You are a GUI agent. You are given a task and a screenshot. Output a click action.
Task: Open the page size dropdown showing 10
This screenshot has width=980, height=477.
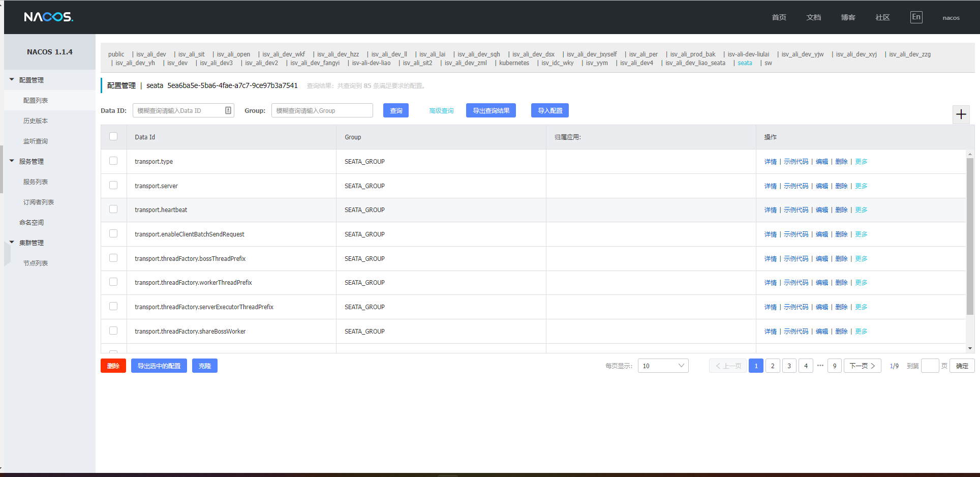coord(663,366)
